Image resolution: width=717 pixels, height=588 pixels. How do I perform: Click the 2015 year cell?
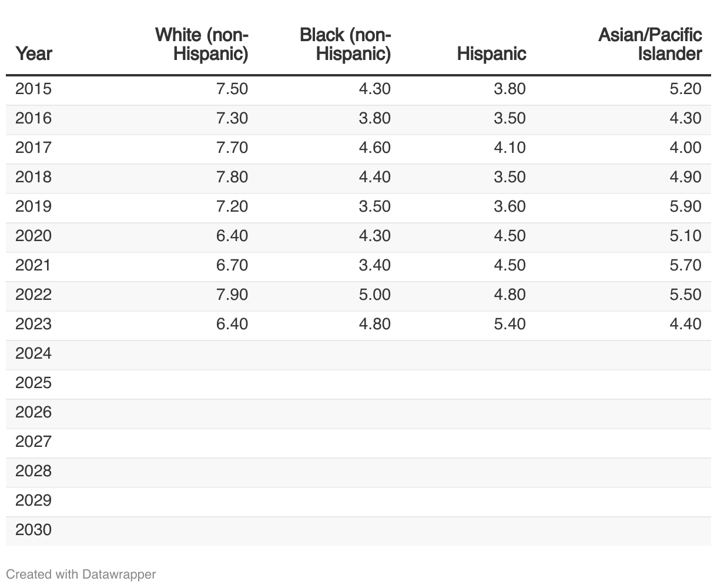click(x=33, y=89)
